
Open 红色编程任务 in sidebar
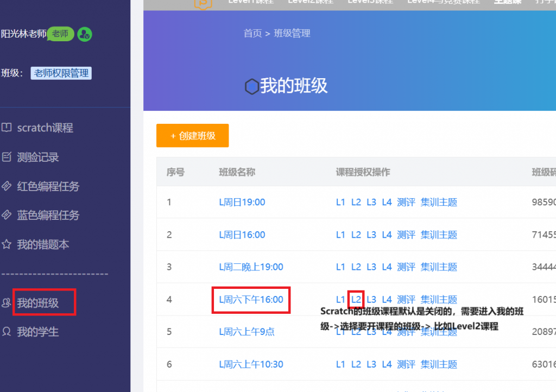click(x=48, y=186)
